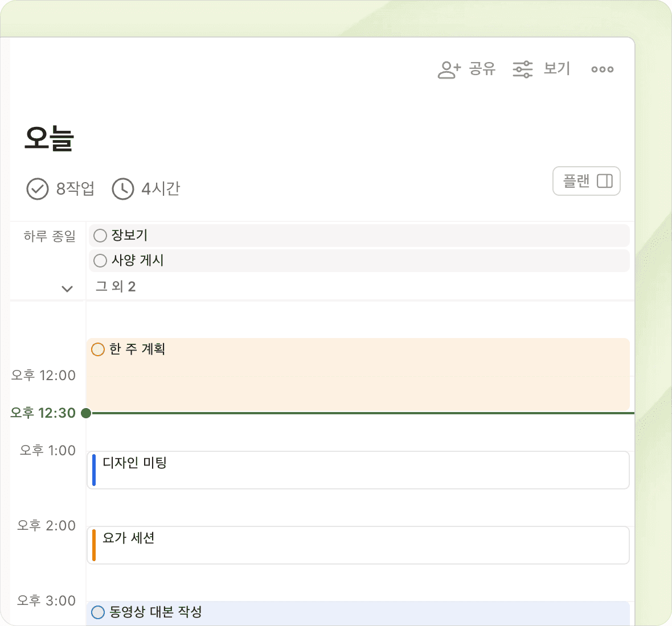Click the 4시간 clock icon
The image size is (672, 626).
tap(123, 189)
